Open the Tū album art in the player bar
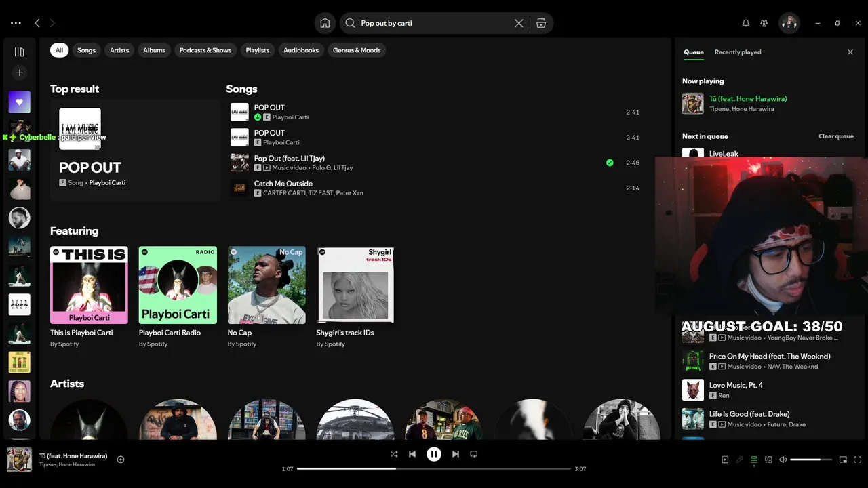Screen dimensions: 868x488 click(19, 460)
